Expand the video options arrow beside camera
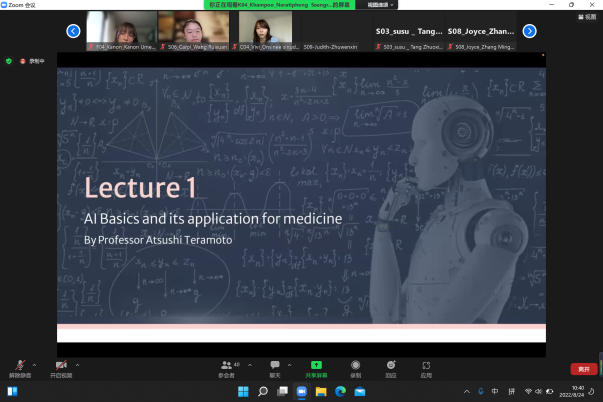Viewport: 603px width, 402px height. click(78, 364)
